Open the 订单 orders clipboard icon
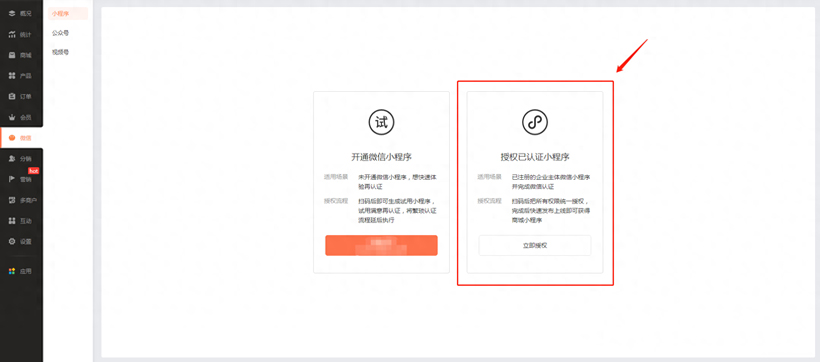Image resolution: width=820 pixels, height=362 pixels. coord(12,96)
